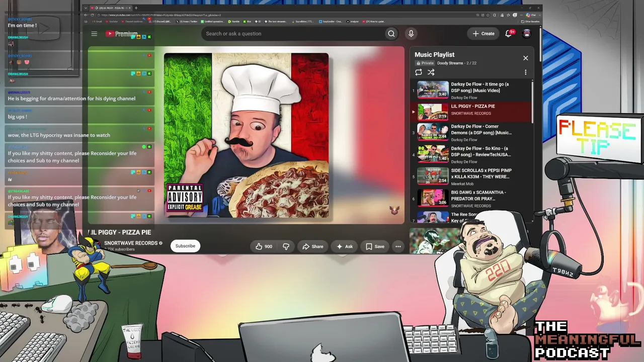Open 'Darksy De Flow - So Kino' playlist entry
Image resolution: width=644 pixels, height=362 pixels.
click(x=471, y=154)
